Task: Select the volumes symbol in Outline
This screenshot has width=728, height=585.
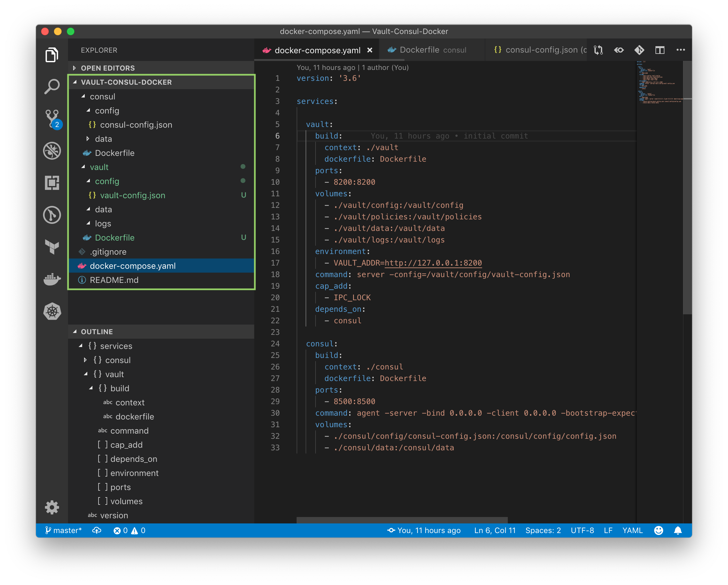Action: [x=161, y=501]
